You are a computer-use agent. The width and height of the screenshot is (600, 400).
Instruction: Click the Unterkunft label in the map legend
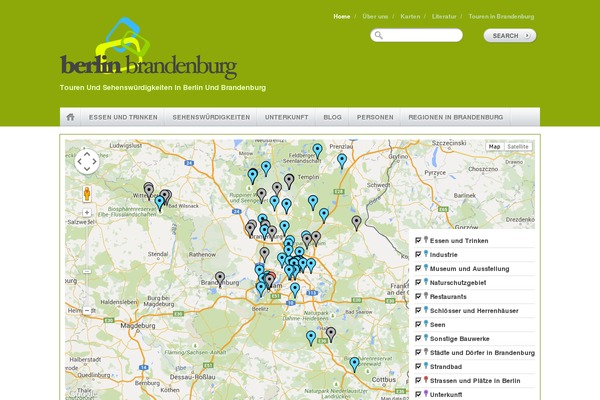click(446, 395)
